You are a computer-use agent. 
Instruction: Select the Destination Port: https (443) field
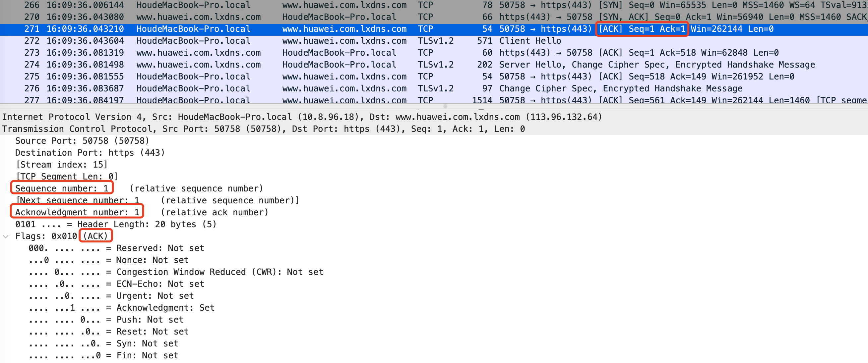point(90,153)
